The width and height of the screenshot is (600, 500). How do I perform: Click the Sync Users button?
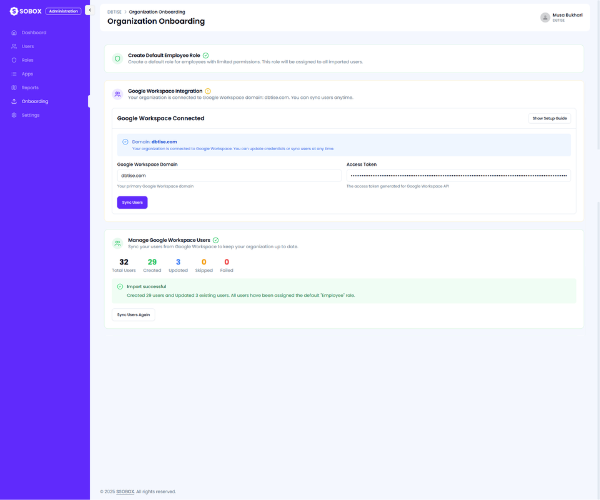pos(132,202)
